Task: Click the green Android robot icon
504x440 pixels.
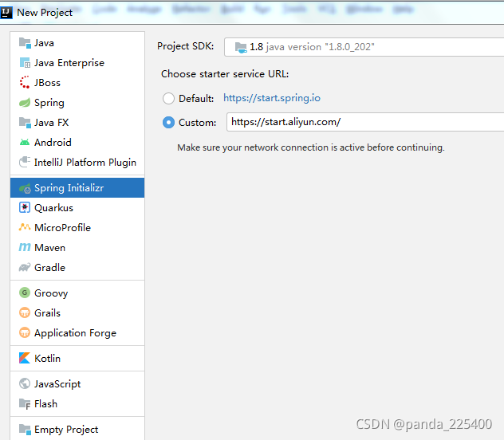Action: [x=25, y=142]
